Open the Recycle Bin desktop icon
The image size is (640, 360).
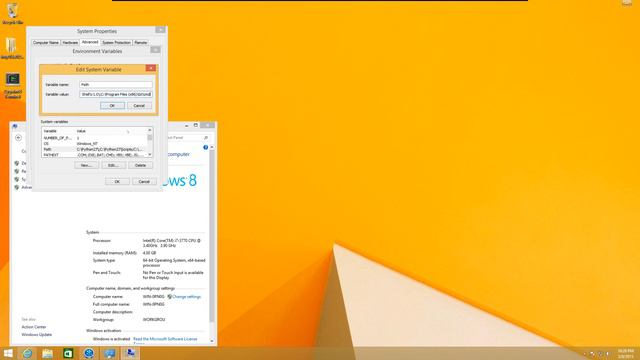click(x=12, y=13)
